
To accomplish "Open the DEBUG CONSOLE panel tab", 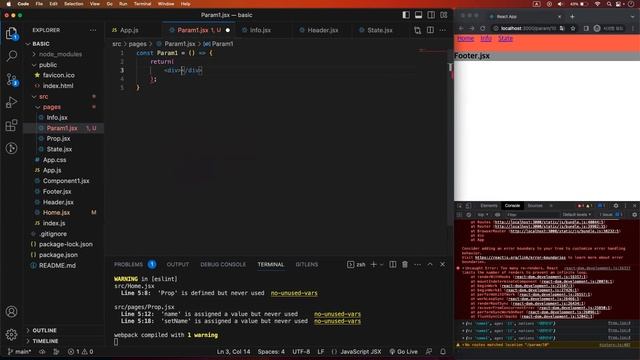I will 223,264.
